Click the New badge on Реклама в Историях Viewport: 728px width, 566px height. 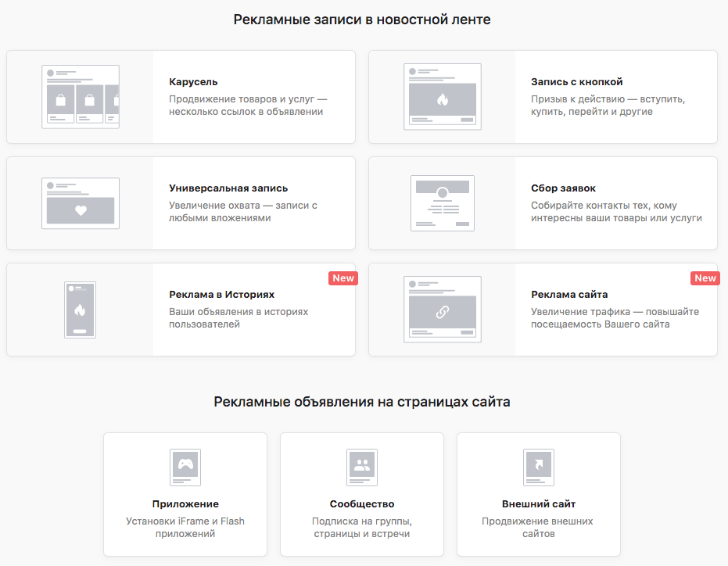(x=343, y=278)
